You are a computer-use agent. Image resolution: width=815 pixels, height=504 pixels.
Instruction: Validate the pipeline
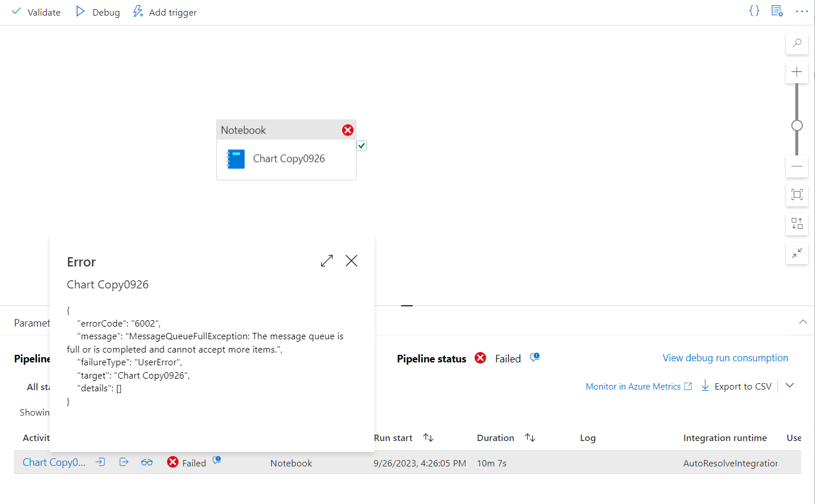coord(36,12)
